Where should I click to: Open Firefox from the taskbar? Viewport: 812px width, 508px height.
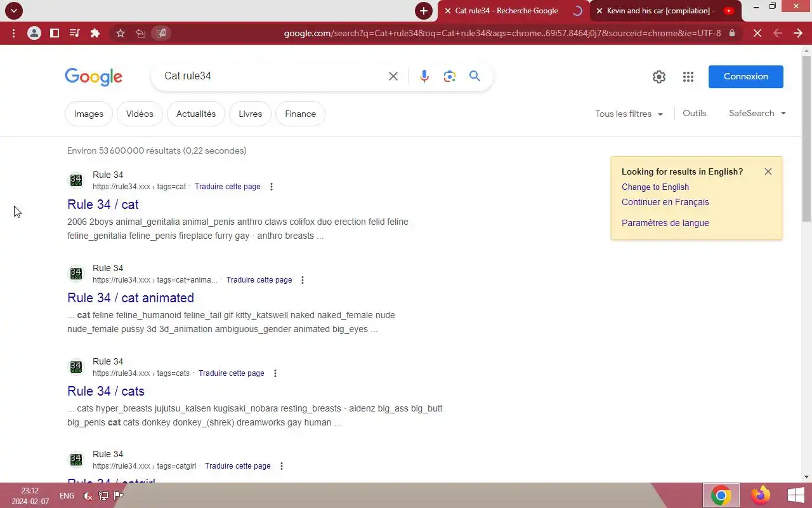[x=760, y=495]
